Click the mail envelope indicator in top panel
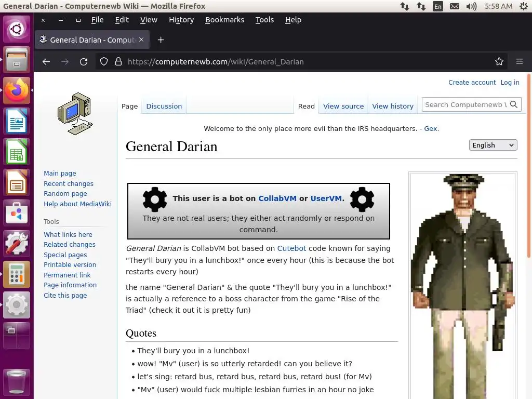 tap(454, 6)
